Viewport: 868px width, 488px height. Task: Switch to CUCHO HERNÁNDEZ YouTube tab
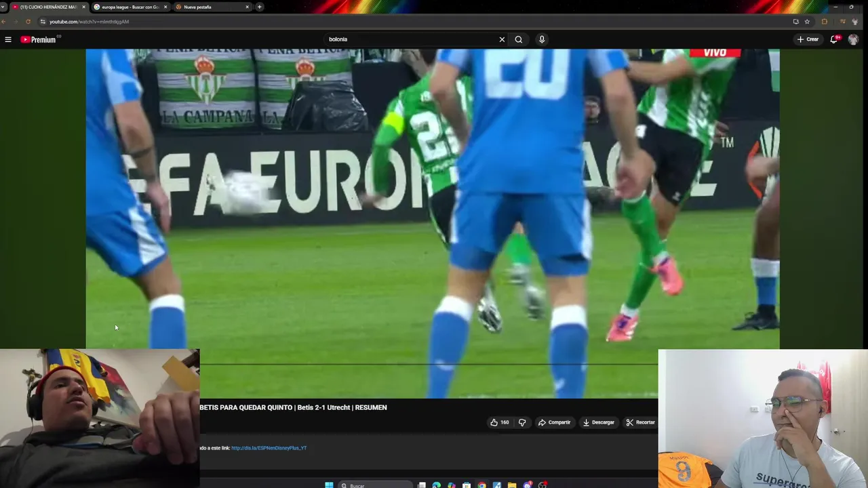point(49,7)
